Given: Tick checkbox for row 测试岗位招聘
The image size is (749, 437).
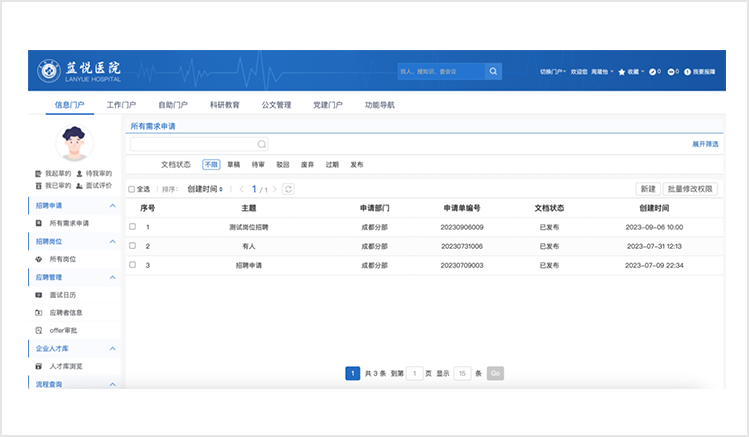Looking at the screenshot, I should (x=132, y=227).
